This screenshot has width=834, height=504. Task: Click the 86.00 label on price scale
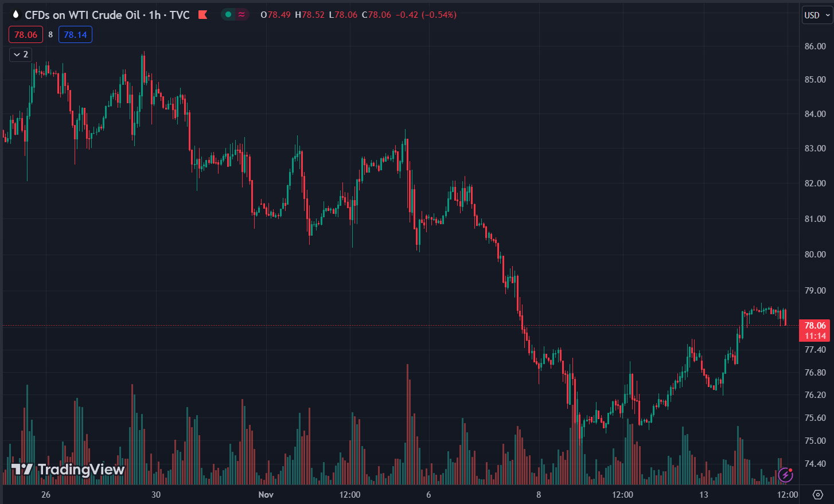815,46
